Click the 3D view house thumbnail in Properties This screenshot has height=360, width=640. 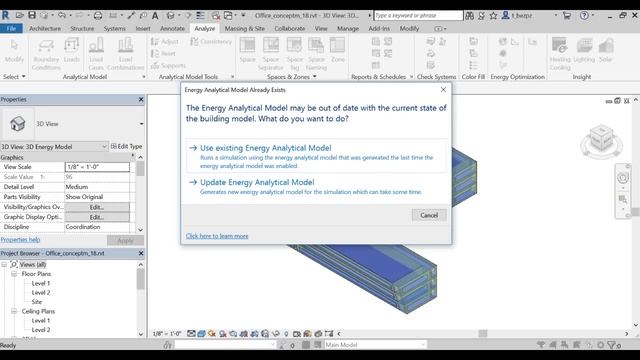(x=18, y=124)
